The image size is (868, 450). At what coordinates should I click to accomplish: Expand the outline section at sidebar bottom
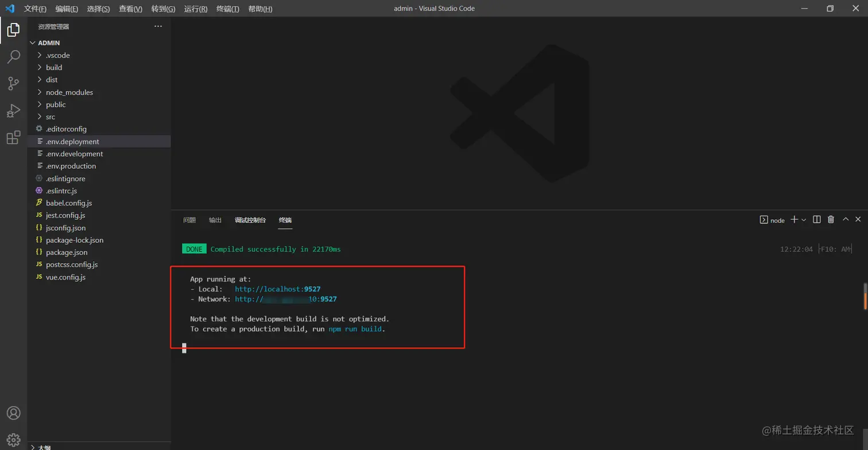pyautogui.click(x=99, y=447)
